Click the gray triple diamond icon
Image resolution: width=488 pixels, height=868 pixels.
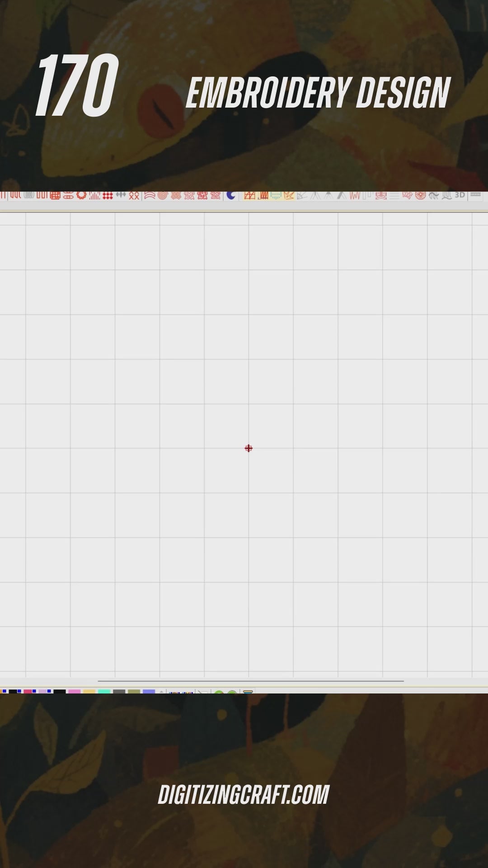(121, 195)
